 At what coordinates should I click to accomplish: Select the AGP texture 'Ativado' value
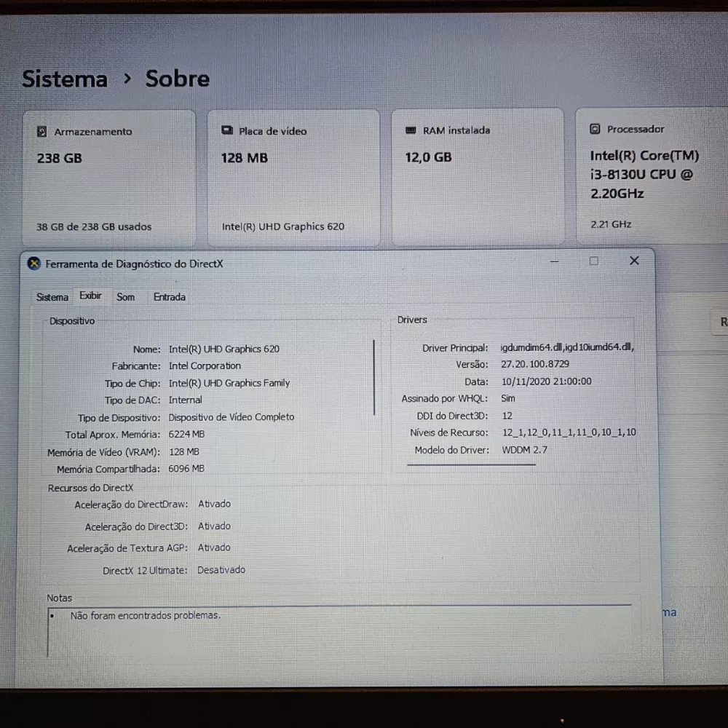[x=214, y=548]
